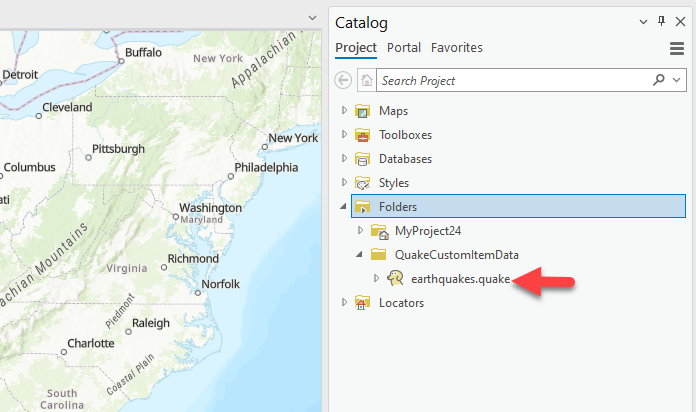Open the search options dropdown arrow
Image resolution: width=696 pixels, height=412 pixels.
point(677,80)
